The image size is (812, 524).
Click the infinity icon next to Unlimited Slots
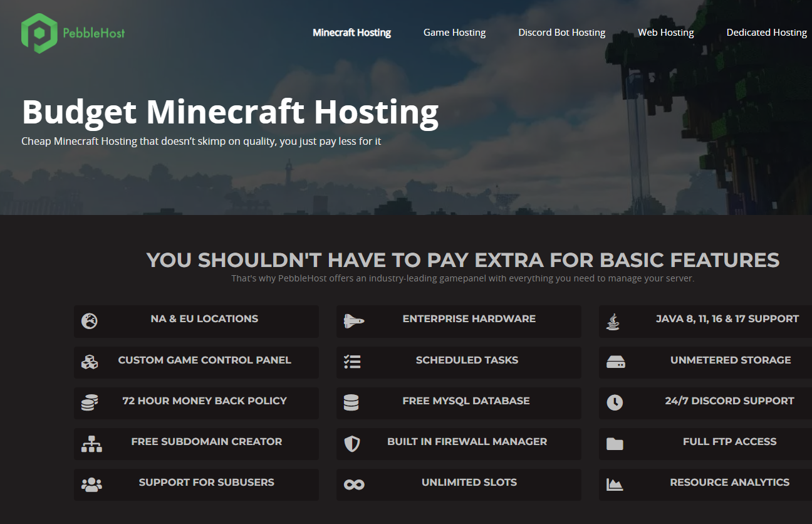click(354, 485)
